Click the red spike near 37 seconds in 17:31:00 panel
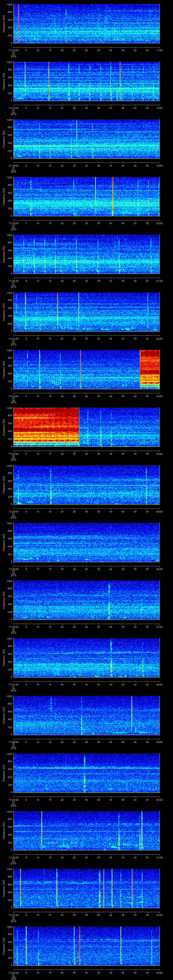Image resolution: width=173 pixels, height=980 pixels. coord(103,888)
